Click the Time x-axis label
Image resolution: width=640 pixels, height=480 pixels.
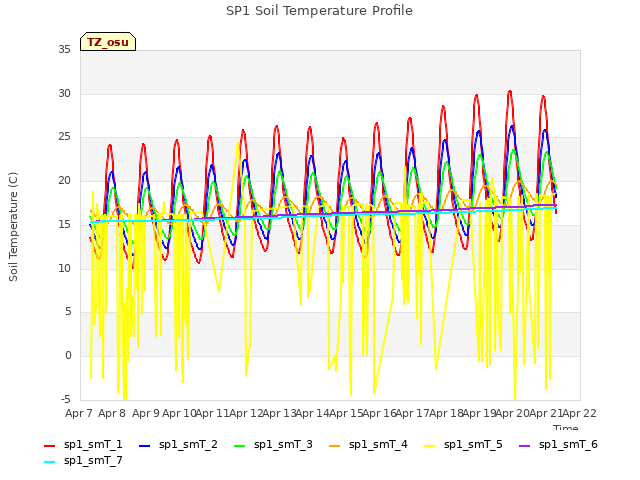pos(566,428)
